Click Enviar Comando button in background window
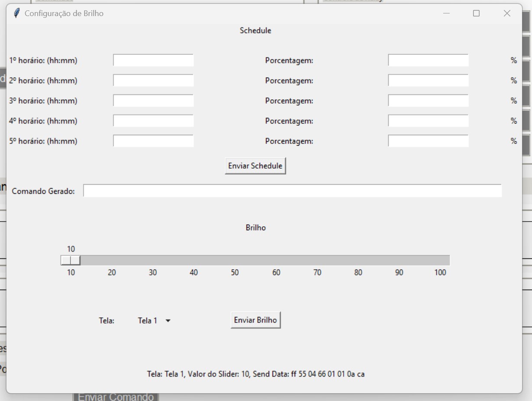 tap(116, 397)
